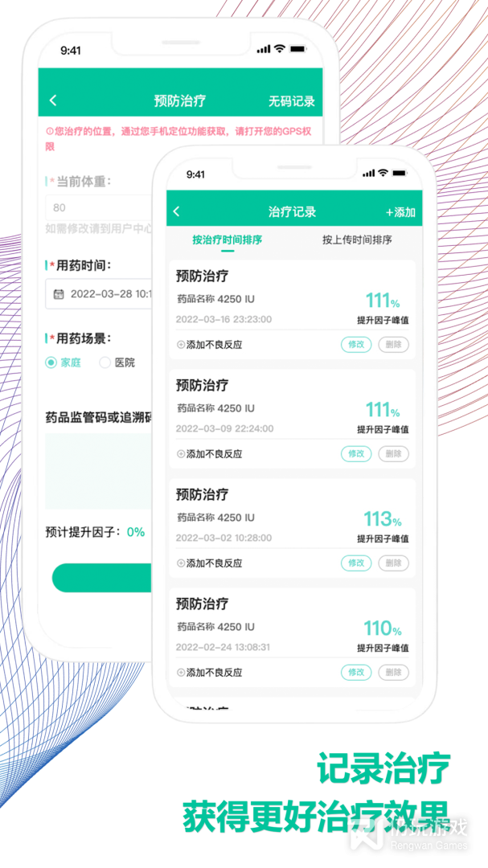The height and width of the screenshot is (868, 488).
Task: Switch to 按上传时间排序 tab
Action: coord(357,240)
